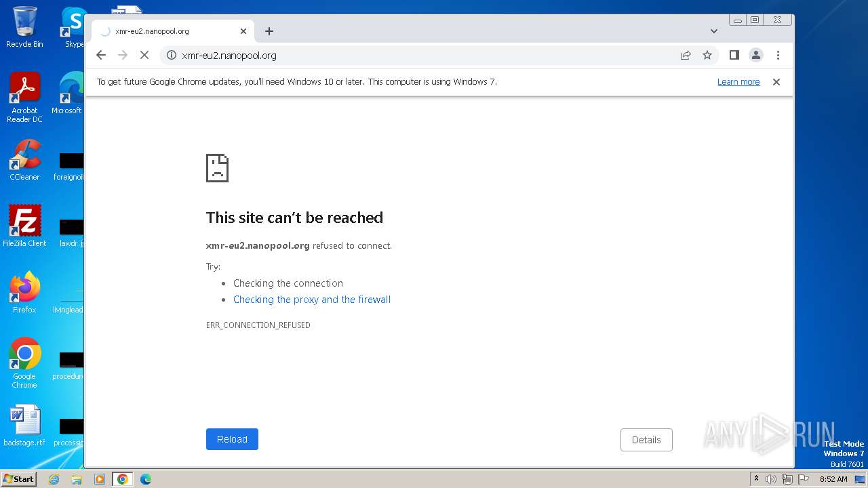
Task: Bookmark this tab with the star icon
Action: click(x=707, y=56)
